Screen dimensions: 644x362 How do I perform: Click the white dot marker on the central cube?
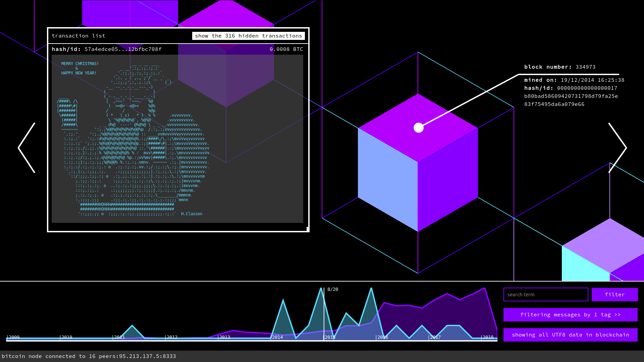(418, 128)
